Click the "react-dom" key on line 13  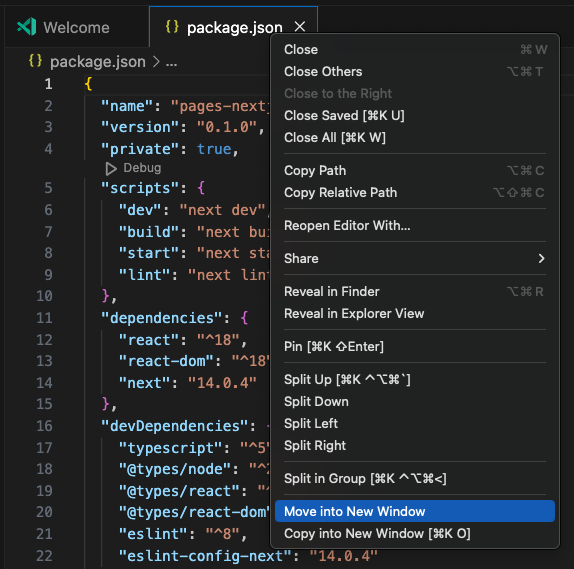(166, 361)
